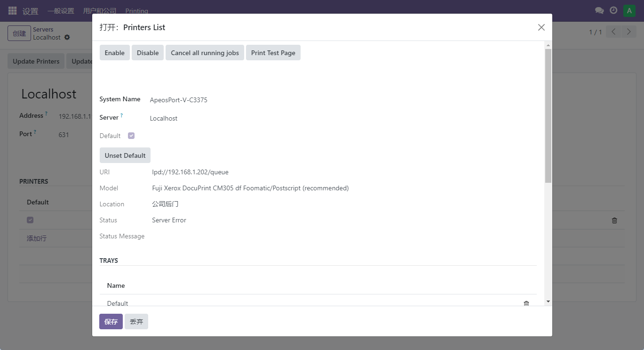This screenshot has height=350, width=644.
Task: Delete the printer row with trash icon
Action: pos(614,220)
